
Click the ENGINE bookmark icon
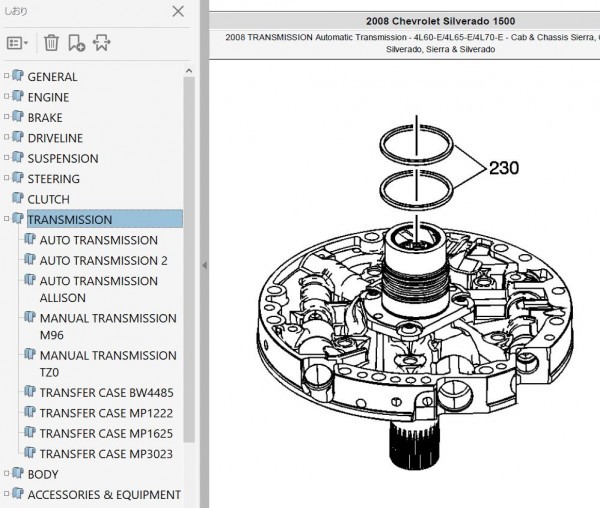(x=18, y=96)
